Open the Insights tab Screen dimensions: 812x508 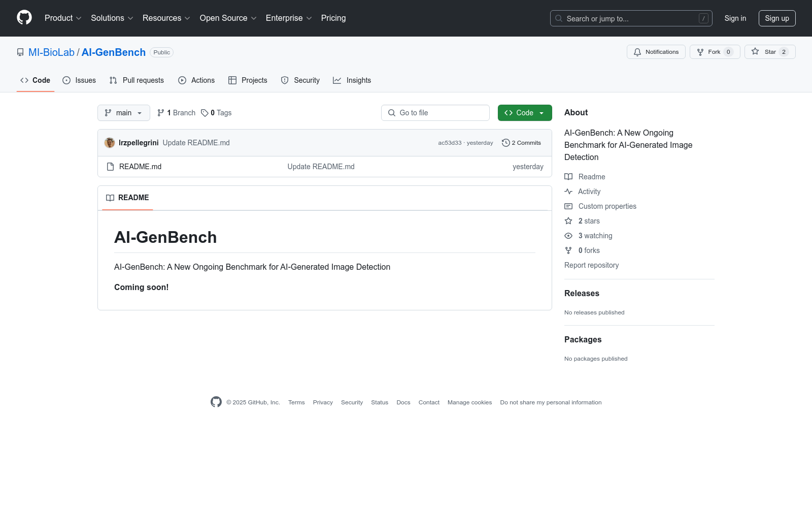(352, 80)
